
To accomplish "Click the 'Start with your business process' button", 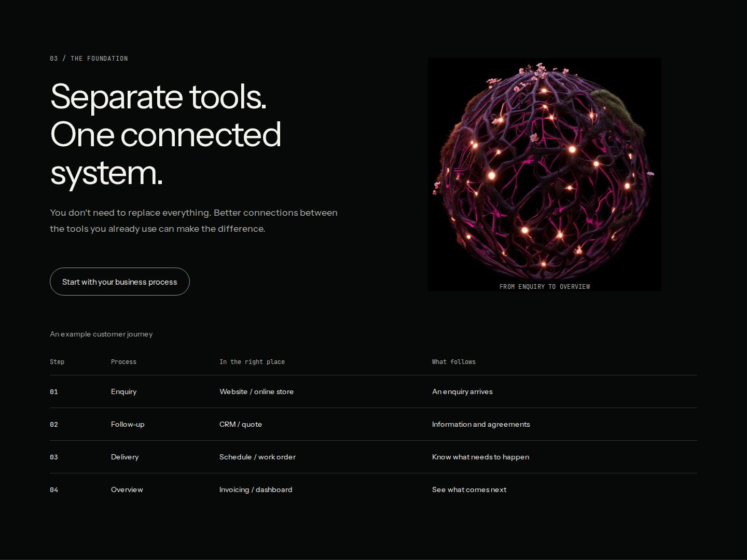I will 120,282.
